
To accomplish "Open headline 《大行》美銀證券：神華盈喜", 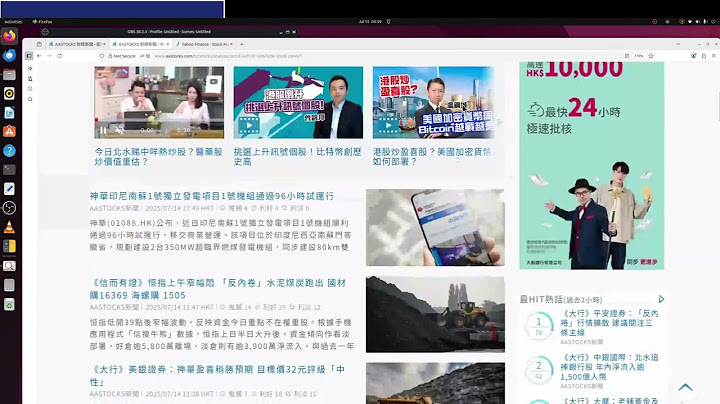I will pyautogui.click(x=217, y=376).
